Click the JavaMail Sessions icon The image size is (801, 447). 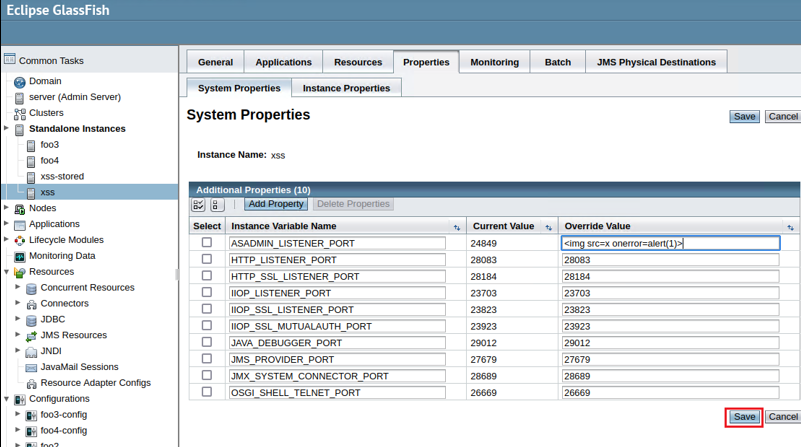tap(31, 367)
